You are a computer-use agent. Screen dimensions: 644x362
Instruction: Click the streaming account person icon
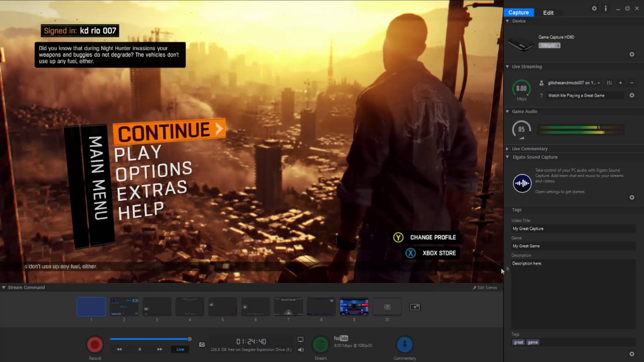pos(541,83)
